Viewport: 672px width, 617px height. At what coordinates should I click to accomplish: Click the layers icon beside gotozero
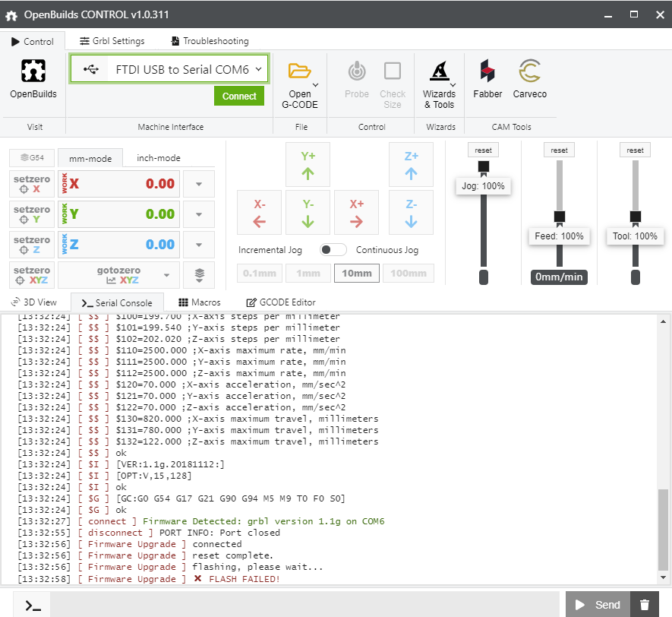(199, 275)
